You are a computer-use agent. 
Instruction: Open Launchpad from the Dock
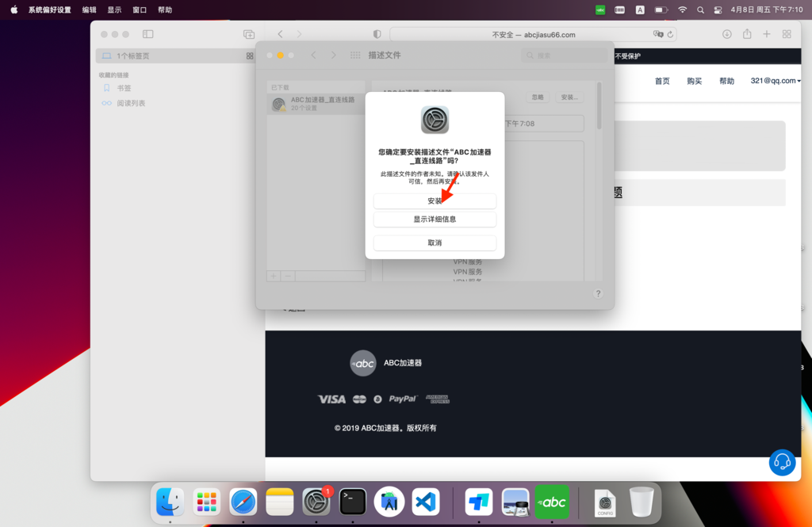point(207,502)
